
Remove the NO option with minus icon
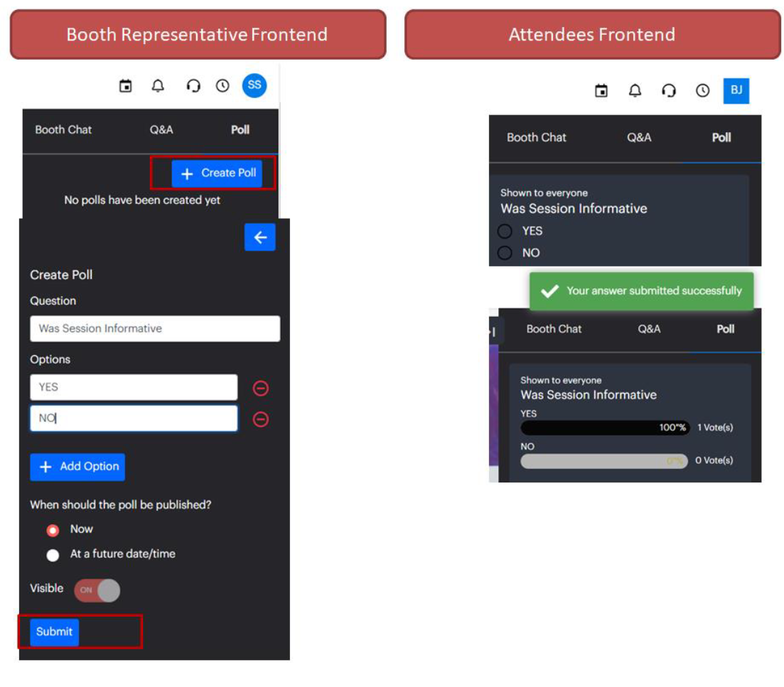tap(261, 419)
